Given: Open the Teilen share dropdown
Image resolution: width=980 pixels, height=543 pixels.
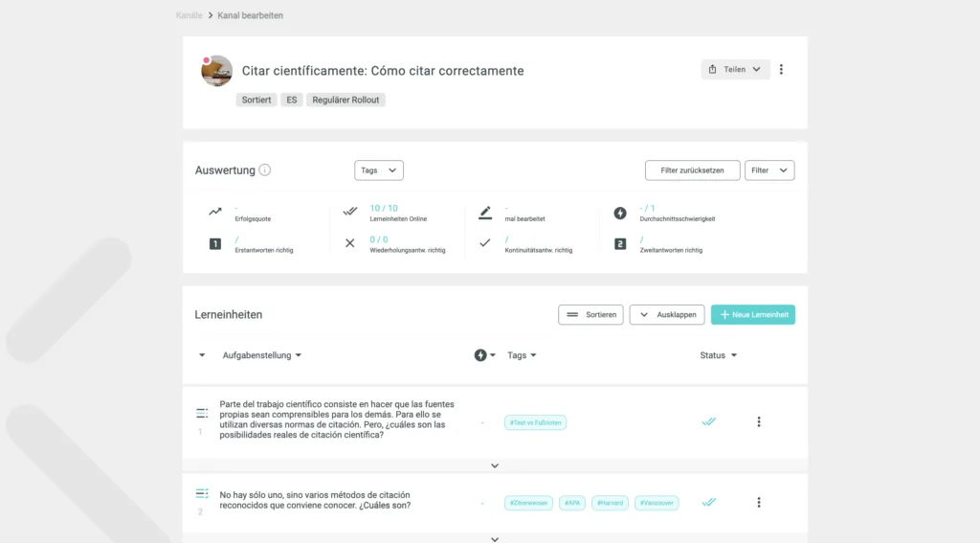Looking at the screenshot, I should (735, 70).
